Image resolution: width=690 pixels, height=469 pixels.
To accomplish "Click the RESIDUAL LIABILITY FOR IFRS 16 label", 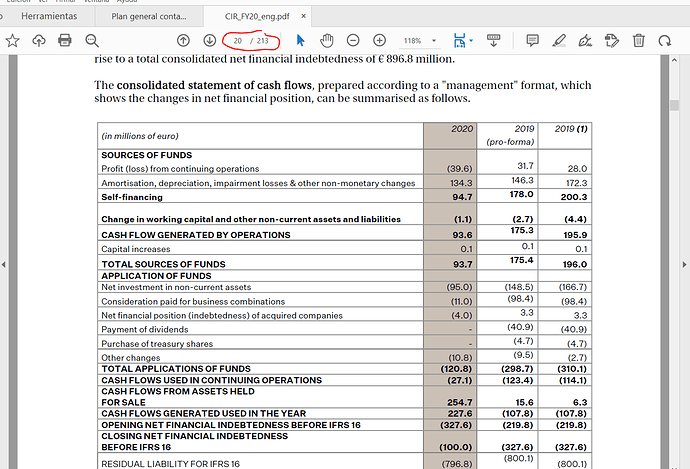I will coord(170,464).
